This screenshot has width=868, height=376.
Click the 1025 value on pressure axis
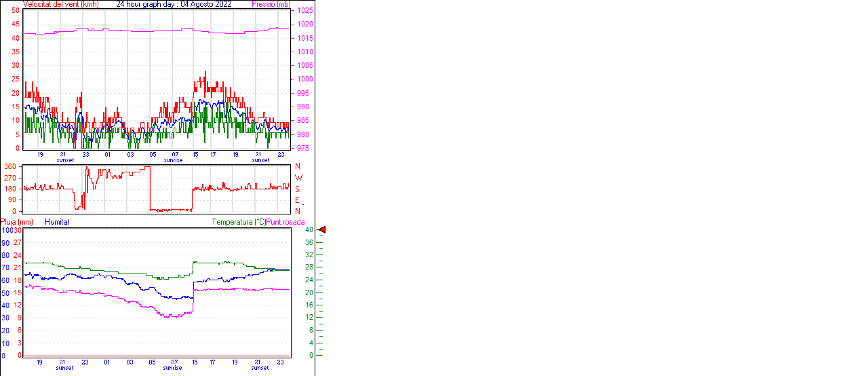coord(305,11)
